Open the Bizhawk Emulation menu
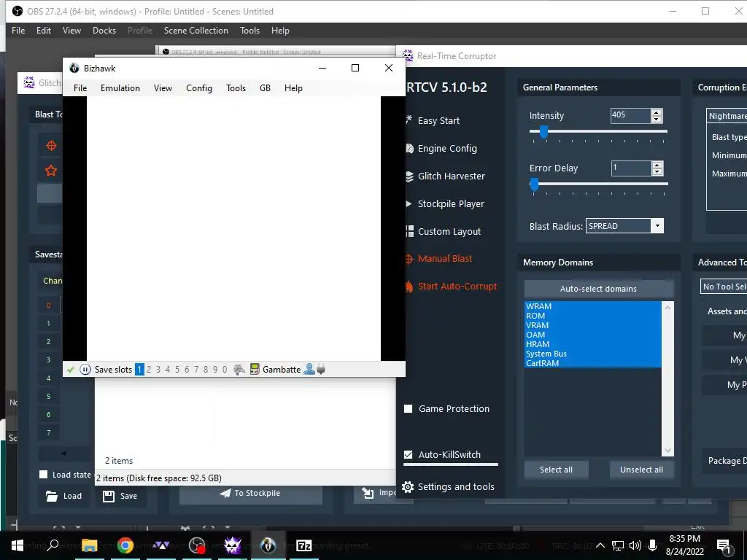 point(120,88)
